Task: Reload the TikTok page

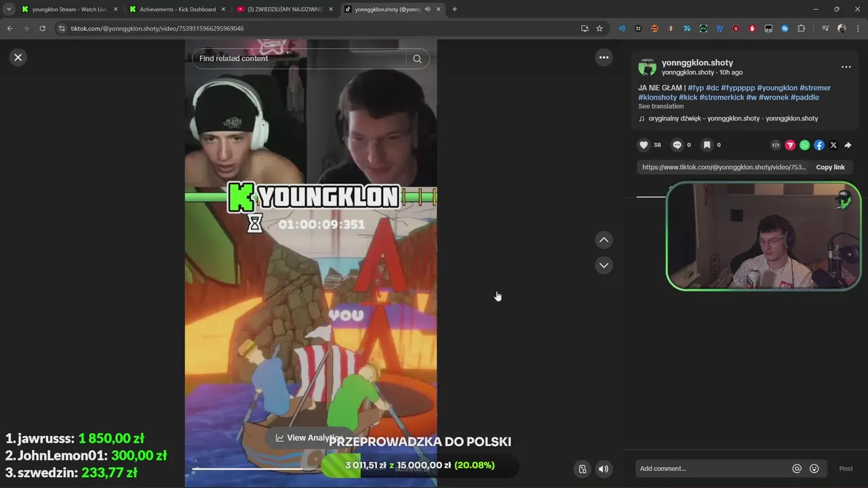Action: point(42,28)
